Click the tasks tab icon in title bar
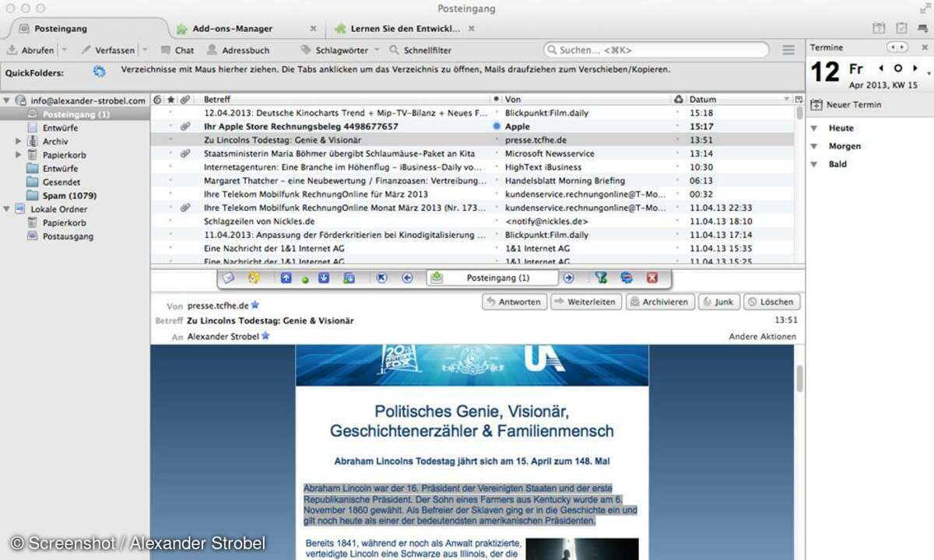The height and width of the screenshot is (560, 934). coord(901,29)
